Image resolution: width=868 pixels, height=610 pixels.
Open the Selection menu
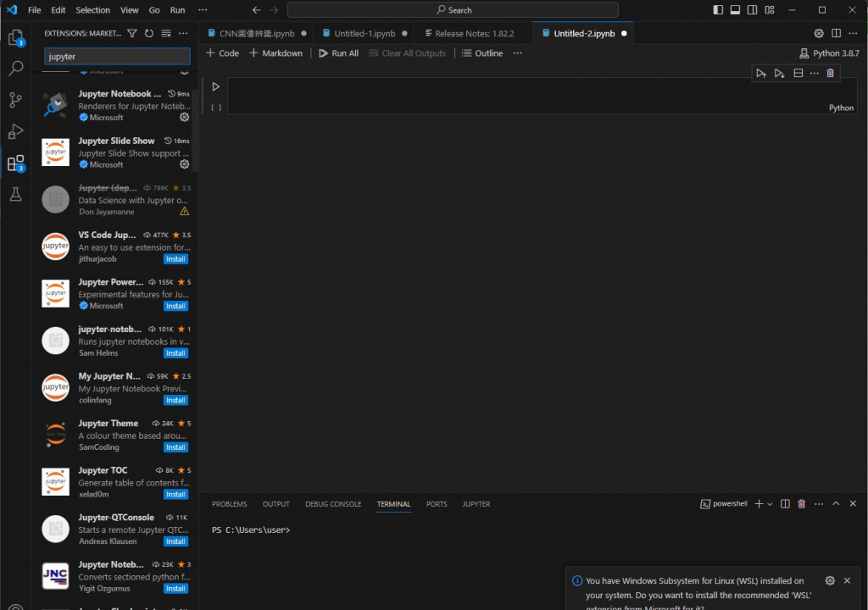[92, 10]
